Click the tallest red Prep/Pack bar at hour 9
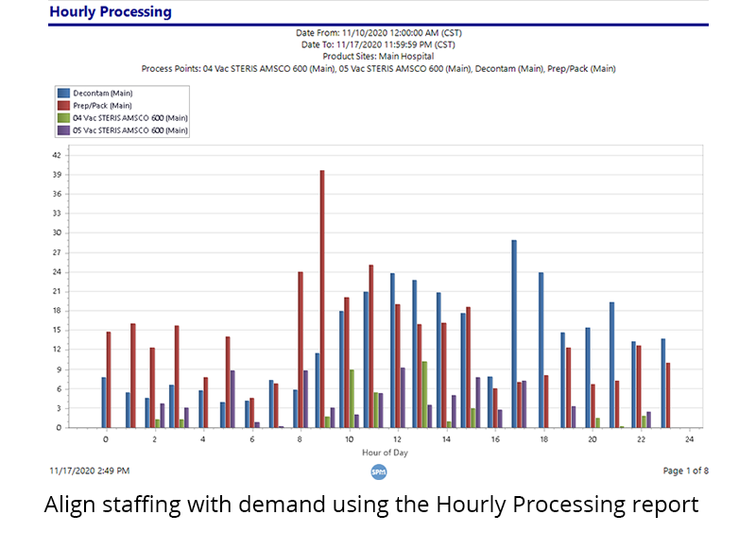 point(322,299)
